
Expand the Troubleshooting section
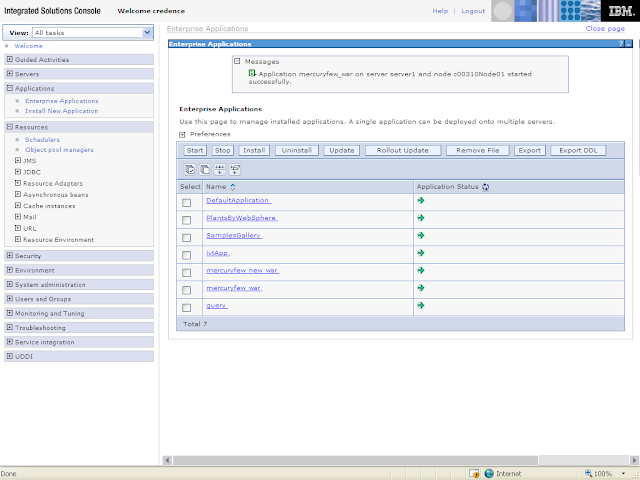pyautogui.click(x=10, y=328)
